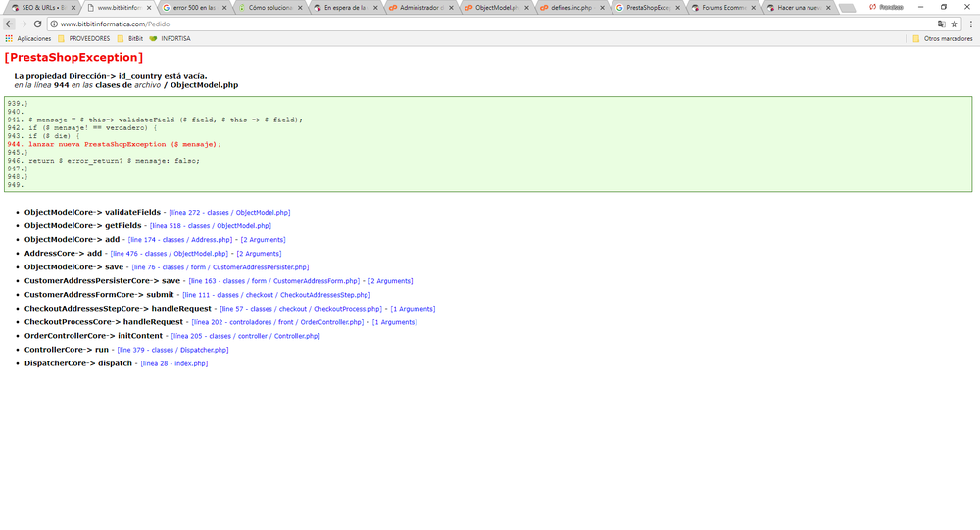The width and height of the screenshot is (980, 530).
Task: Close the PrestaShopException tab
Action: 677,8
